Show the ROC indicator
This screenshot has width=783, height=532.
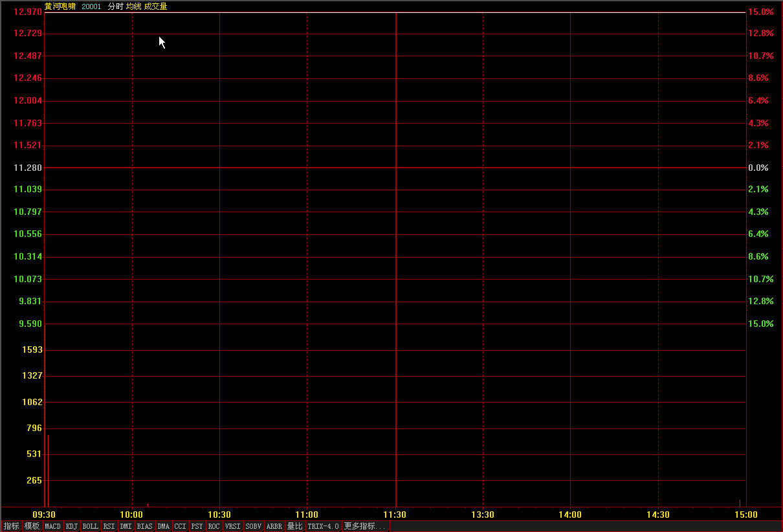pyautogui.click(x=214, y=526)
